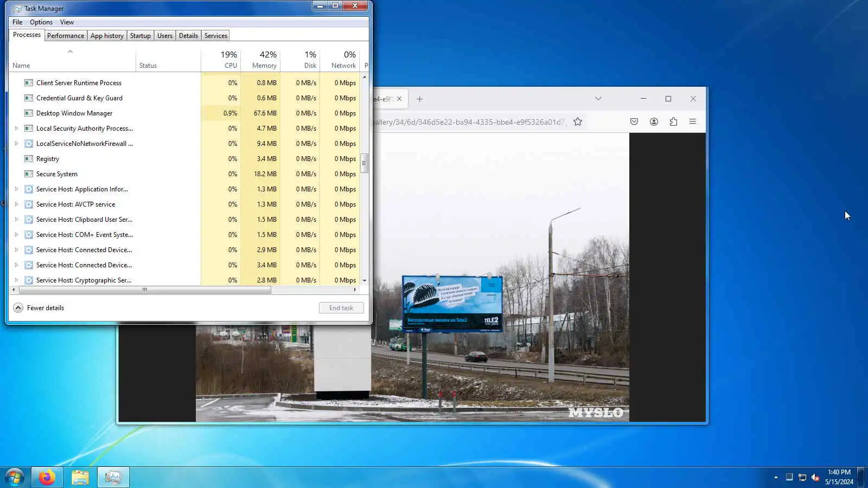Sort processes by Memory usage column
868x488 pixels.
[260, 60]
